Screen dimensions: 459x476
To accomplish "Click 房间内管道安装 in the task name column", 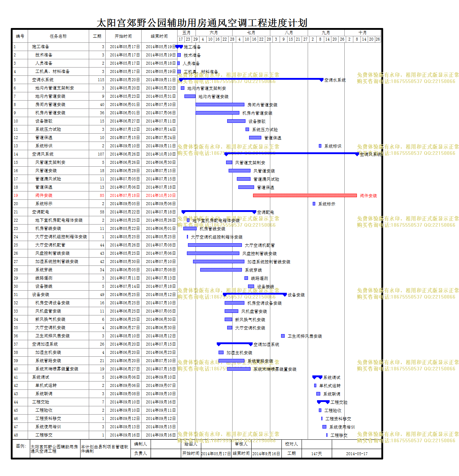I will pos(50,105).
